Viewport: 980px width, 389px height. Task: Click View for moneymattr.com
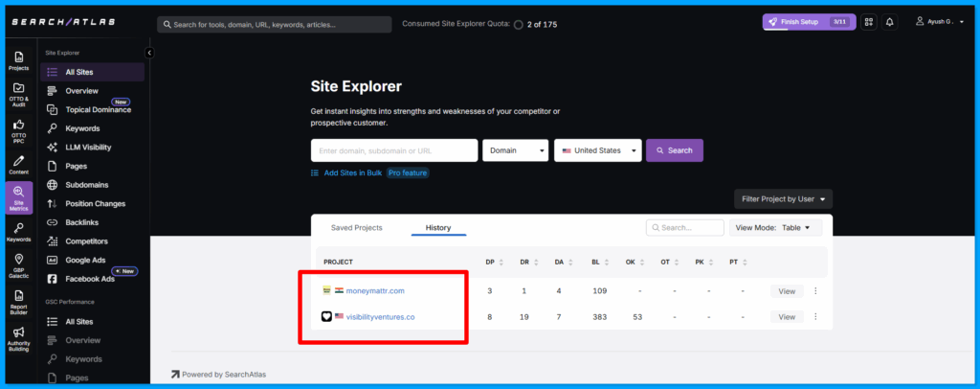tap(787, 291)
